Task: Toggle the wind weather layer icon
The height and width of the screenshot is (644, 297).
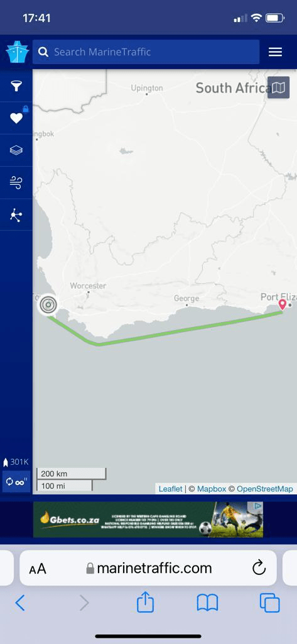Action: (16, 183)
